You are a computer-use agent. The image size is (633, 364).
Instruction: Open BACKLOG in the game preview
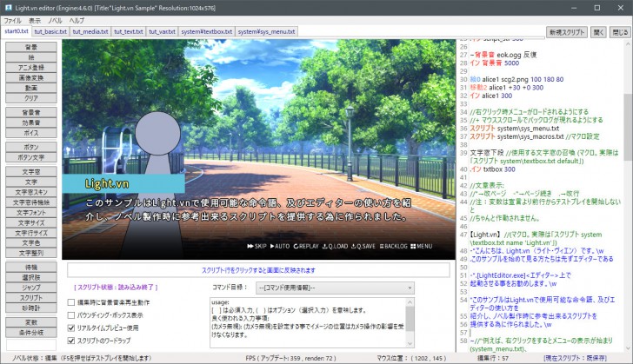point(393,246)
